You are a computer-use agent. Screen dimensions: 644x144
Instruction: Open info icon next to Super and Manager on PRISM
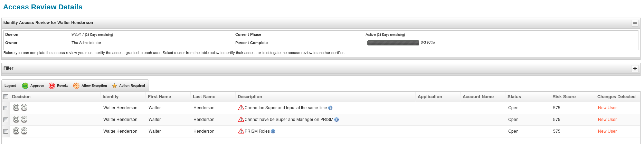tap(337, 120)
